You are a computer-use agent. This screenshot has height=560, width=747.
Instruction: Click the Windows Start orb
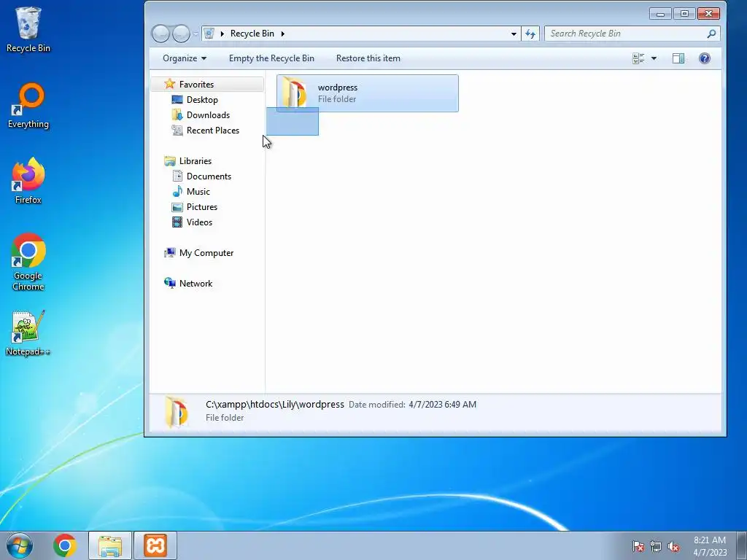20,545
